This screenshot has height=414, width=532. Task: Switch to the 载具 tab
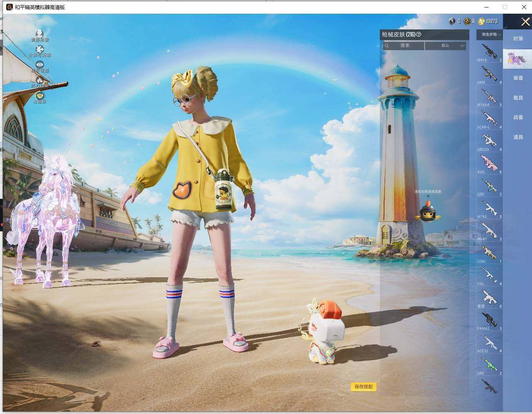click(x=518, y=98)
